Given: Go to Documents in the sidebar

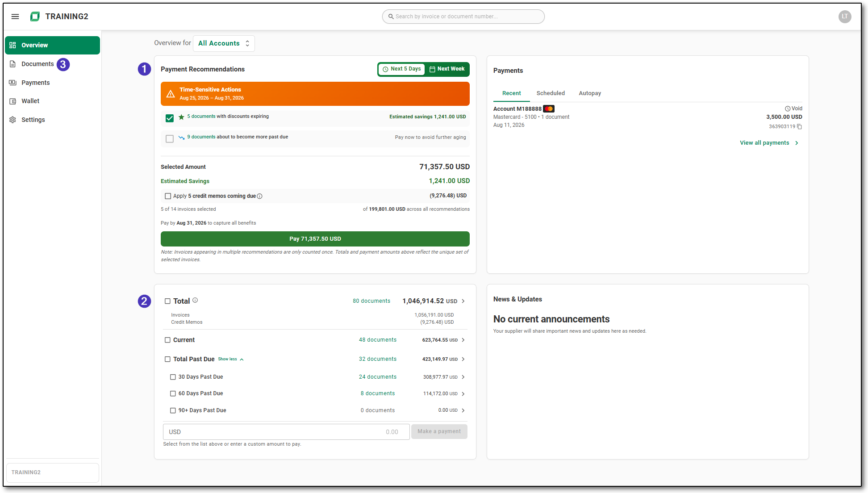Looking at the screenshot, I should coord(52,64).
